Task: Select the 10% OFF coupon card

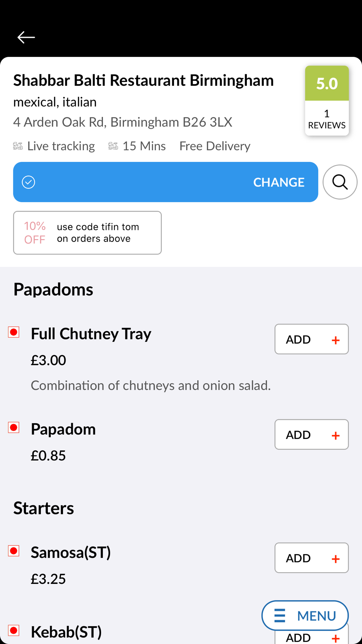Action: (x=87, y=233)
